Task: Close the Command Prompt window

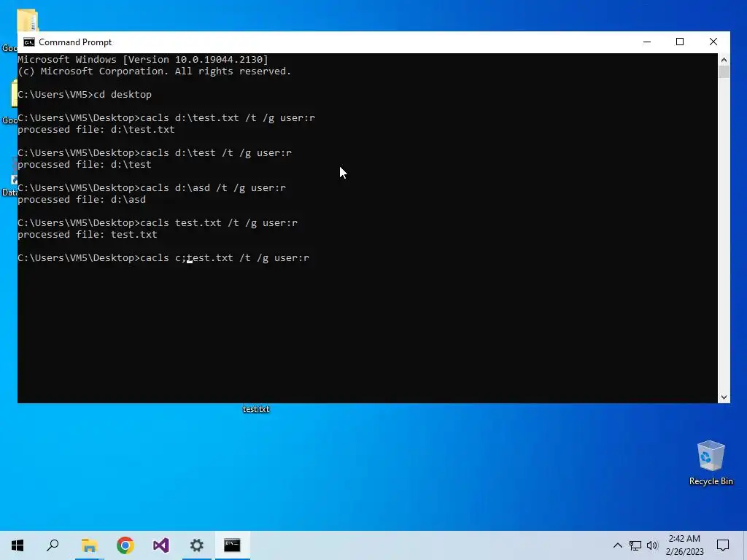Action: (x=713, y=42)
